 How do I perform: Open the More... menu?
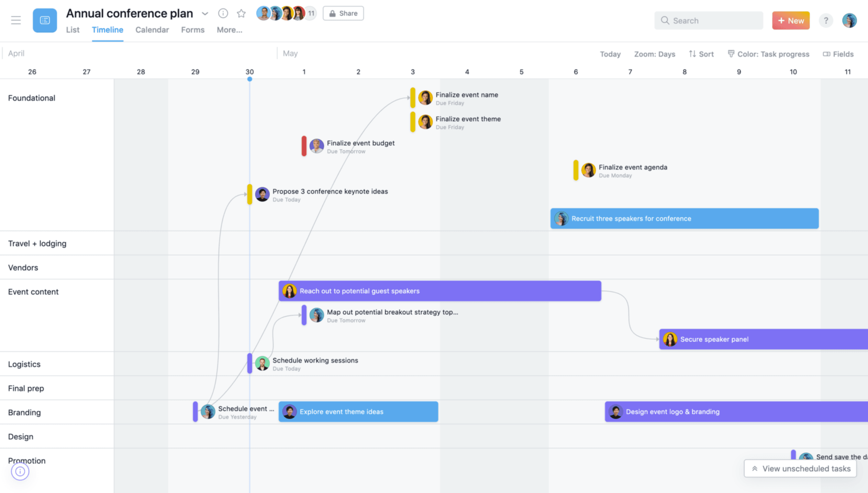[x=229, y=30]
